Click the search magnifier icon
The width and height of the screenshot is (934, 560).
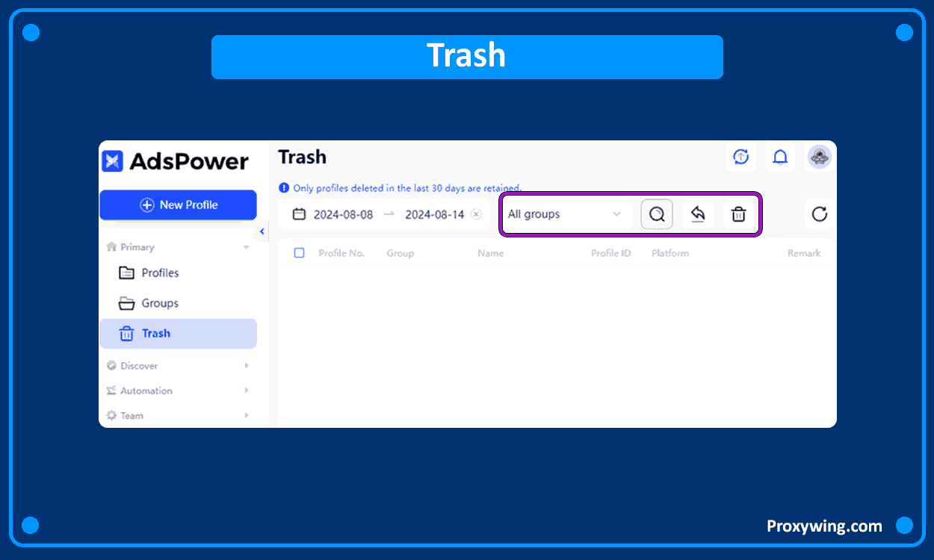point(657,214)
